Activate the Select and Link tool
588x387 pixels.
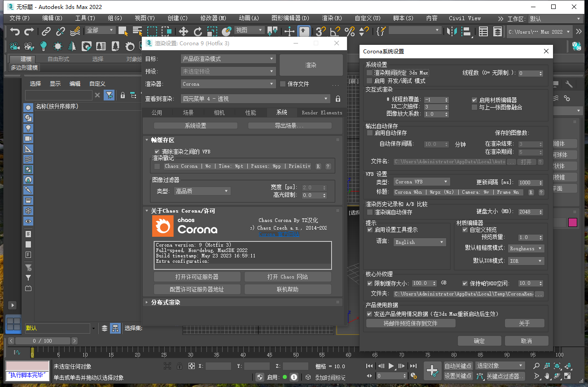point(46,32)
